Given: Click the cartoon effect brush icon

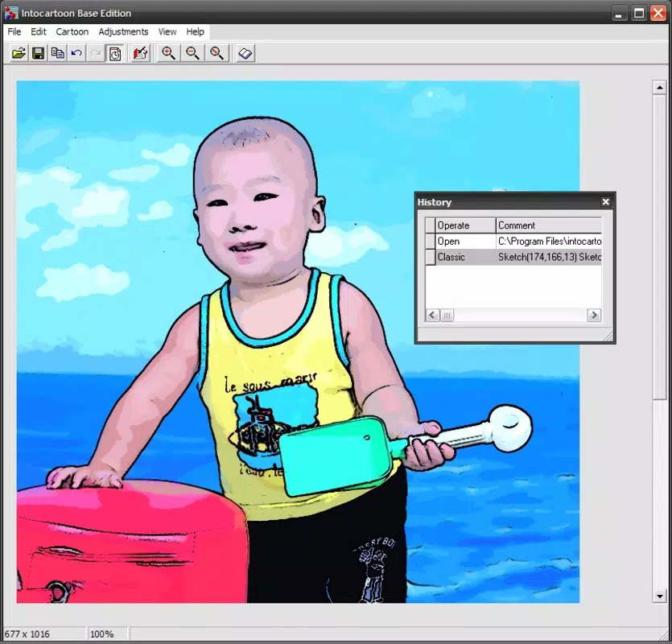Looking at the screenshot, I should coord(140,54).
